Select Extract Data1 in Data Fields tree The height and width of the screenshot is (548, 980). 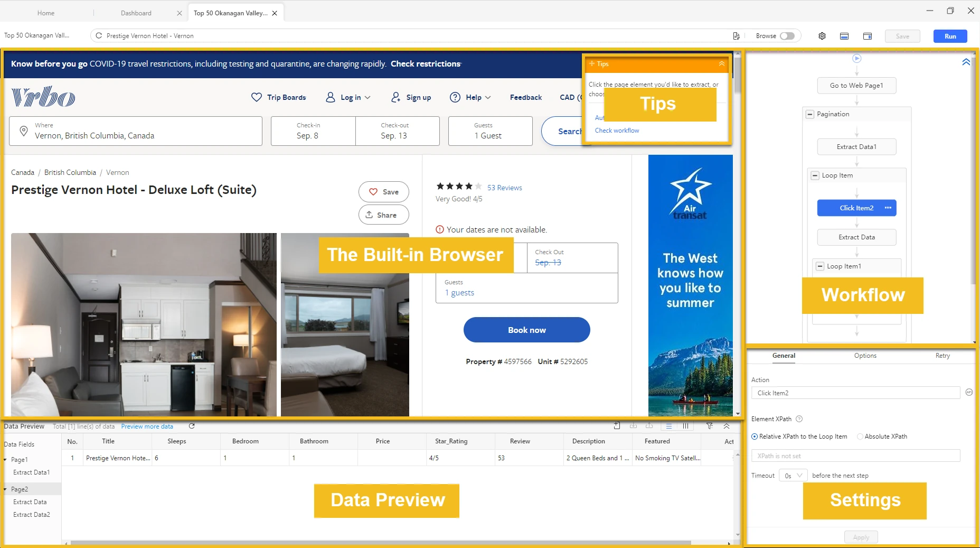32,472
